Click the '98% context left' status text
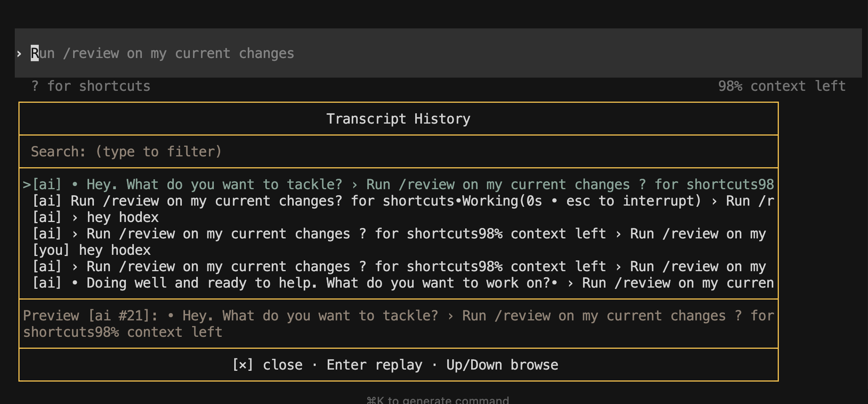Image resolution: width=868 pixels, height=404 pixels. pos(782,86)
